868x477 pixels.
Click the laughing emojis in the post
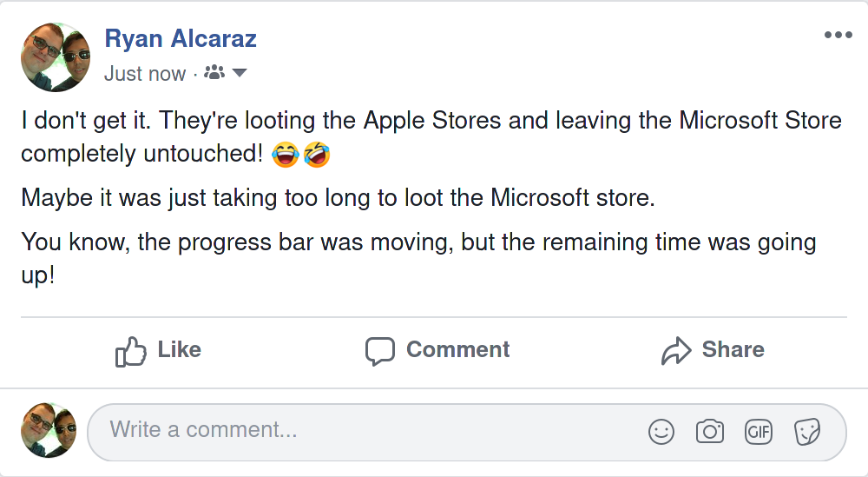tap(301, 156)
